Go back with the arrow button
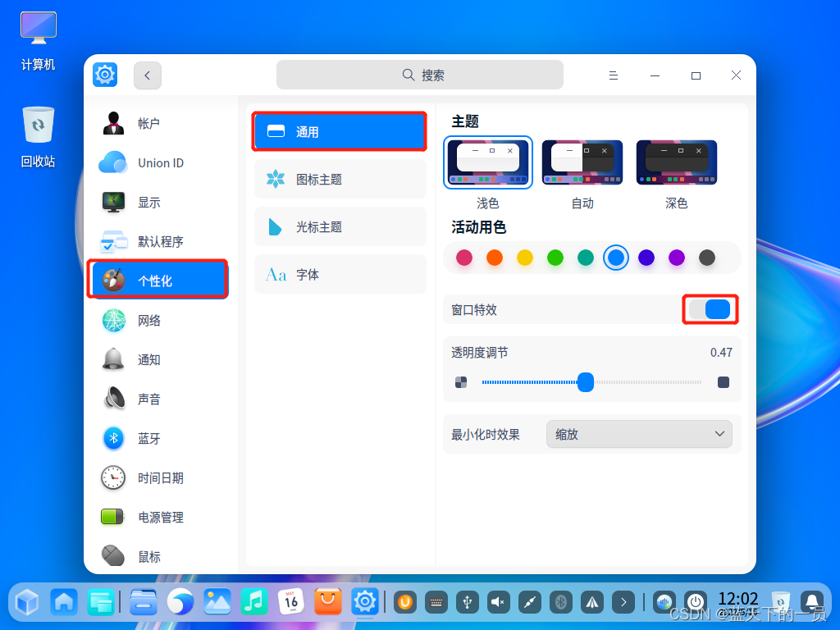This screenshot has width=840, height=630. click(x=148, y=75)
